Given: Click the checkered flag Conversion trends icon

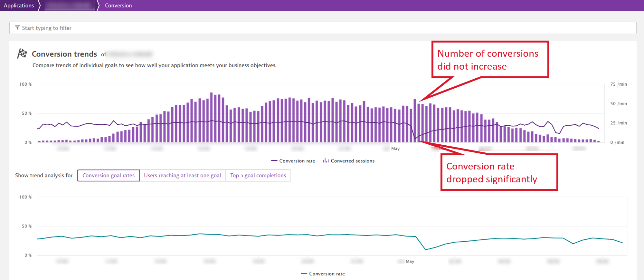Looking at the screenshot, I should click(x=22, y=53).
